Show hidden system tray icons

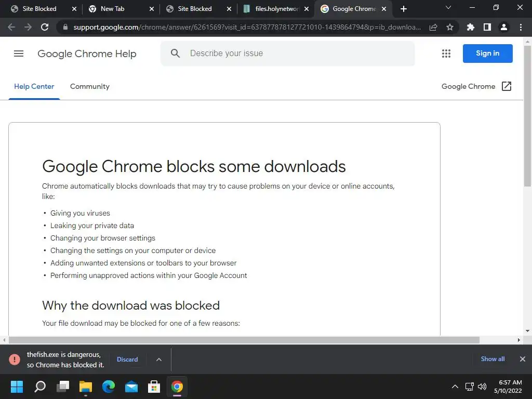pyautogui.click(x=455, y=387)
